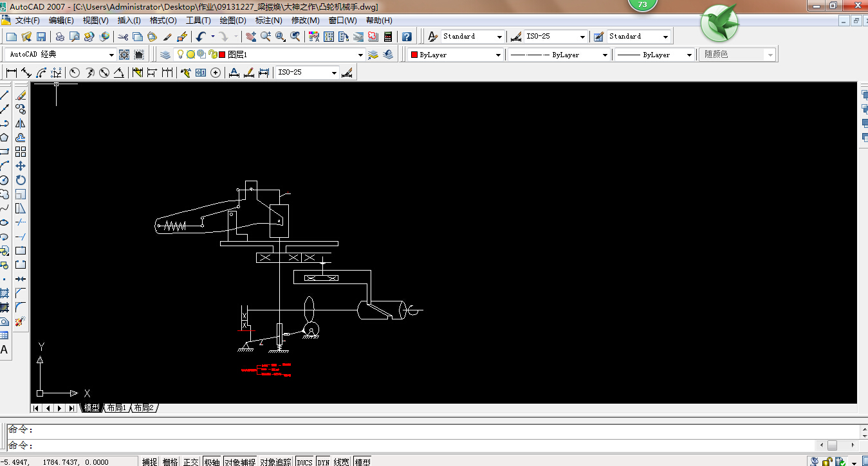Select the Multiline Text 'A' tool
868x466 pixels.
pos(5,350)
